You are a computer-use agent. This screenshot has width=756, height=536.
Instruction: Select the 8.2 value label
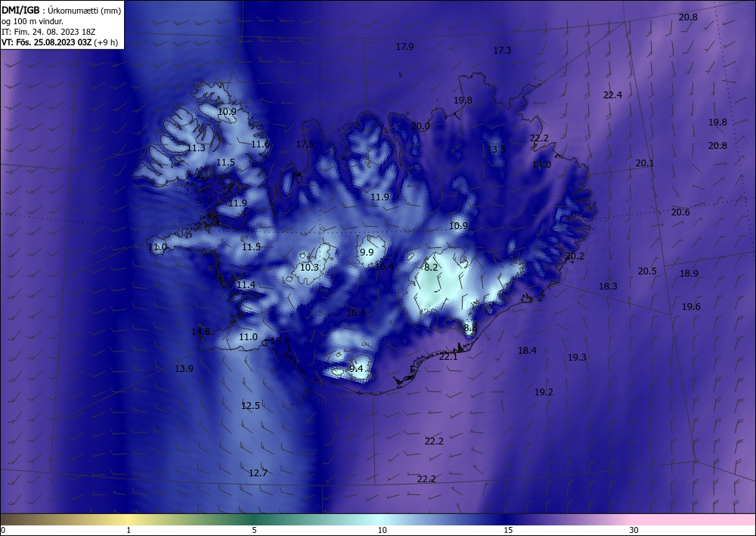[431, 267]
